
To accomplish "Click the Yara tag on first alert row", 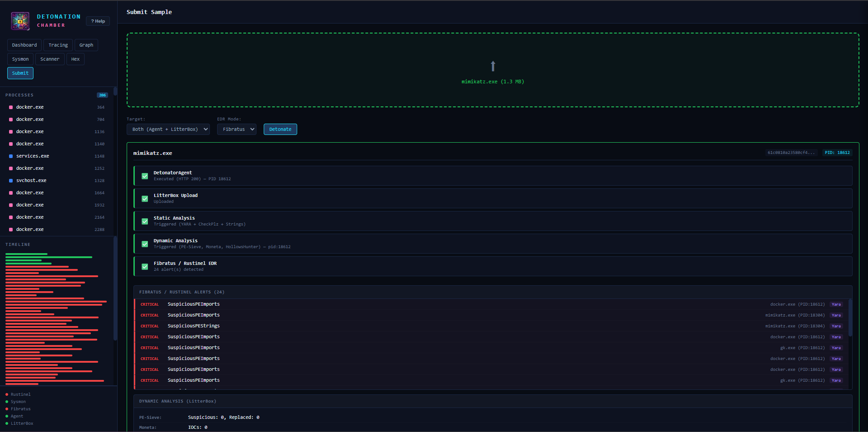I will (836, 304).
